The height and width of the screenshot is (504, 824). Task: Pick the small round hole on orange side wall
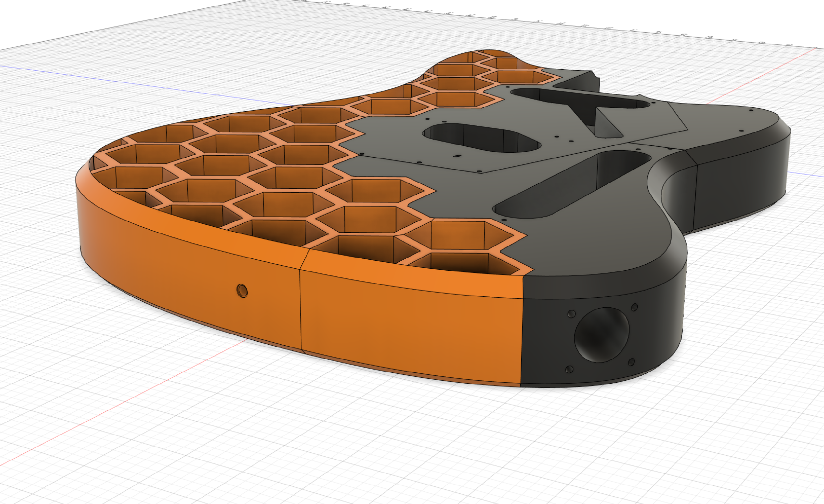(242, 291)
